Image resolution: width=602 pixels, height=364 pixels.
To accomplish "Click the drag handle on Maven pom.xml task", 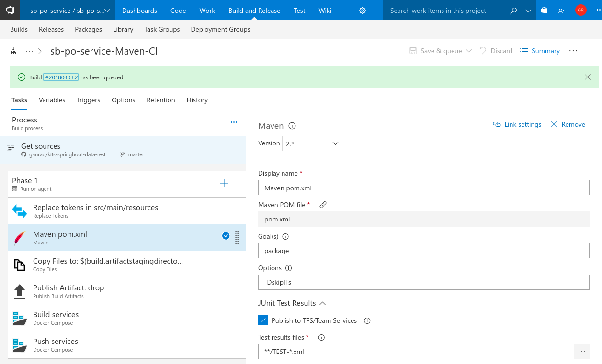I will (237, 238).
